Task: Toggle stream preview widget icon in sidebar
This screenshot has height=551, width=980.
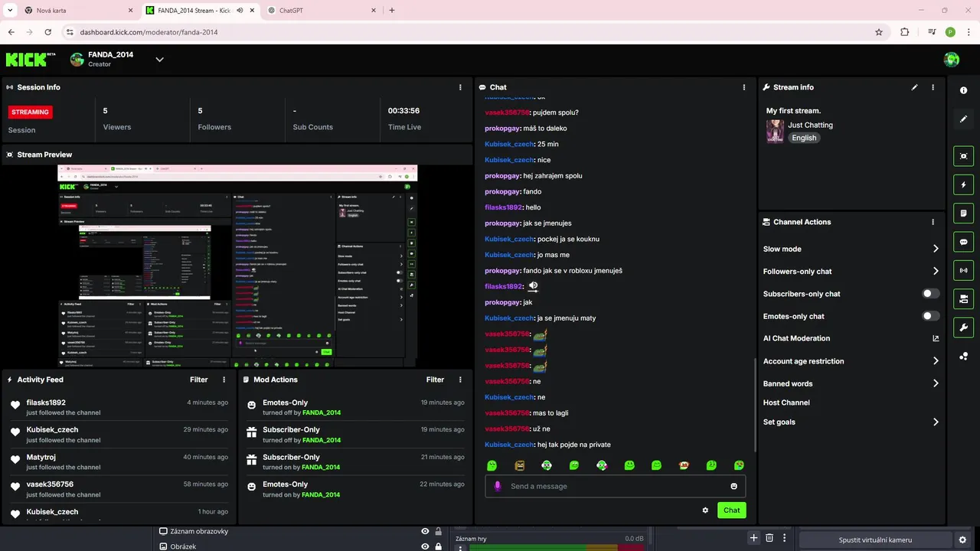Action: pos(963,156)
